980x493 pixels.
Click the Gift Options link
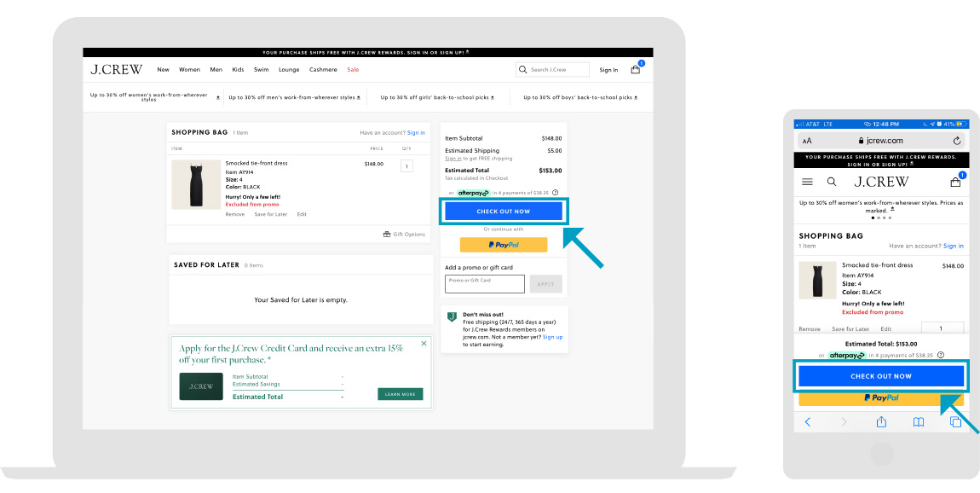click(x=409, y=234)
